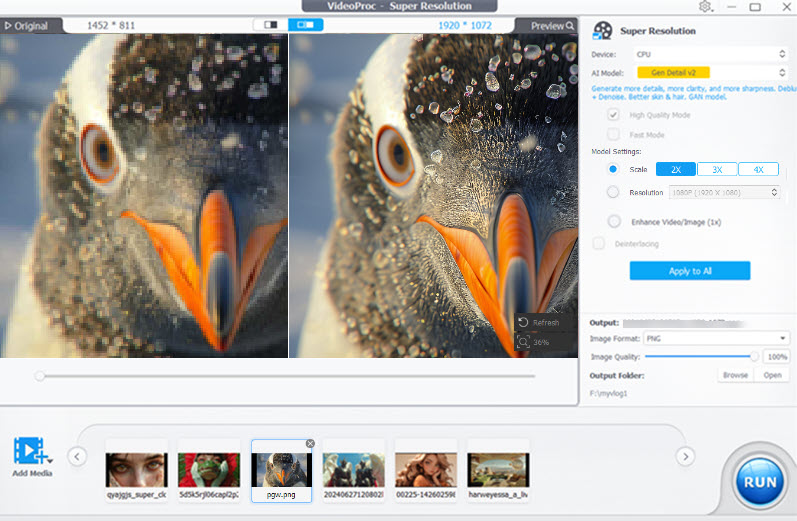The height and width of the screenshot is (521, 797).
Task: Select the 5d5k5rjl06capl2p thumbnail
Action: coord(208,471)
